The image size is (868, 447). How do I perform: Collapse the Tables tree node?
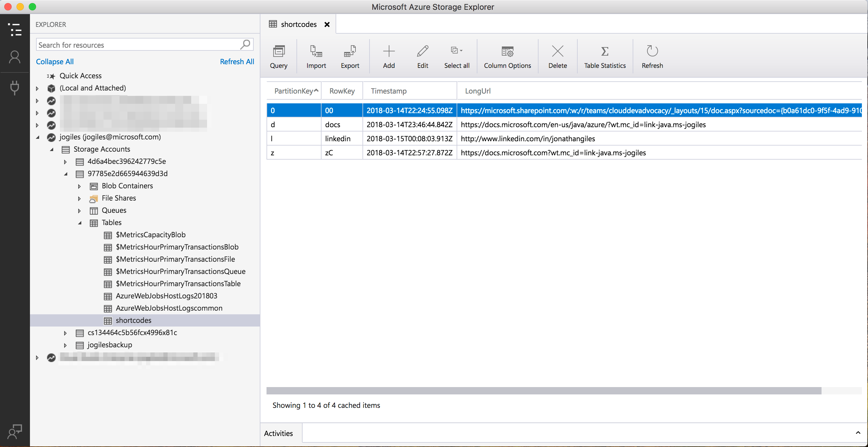click(80, 223)
